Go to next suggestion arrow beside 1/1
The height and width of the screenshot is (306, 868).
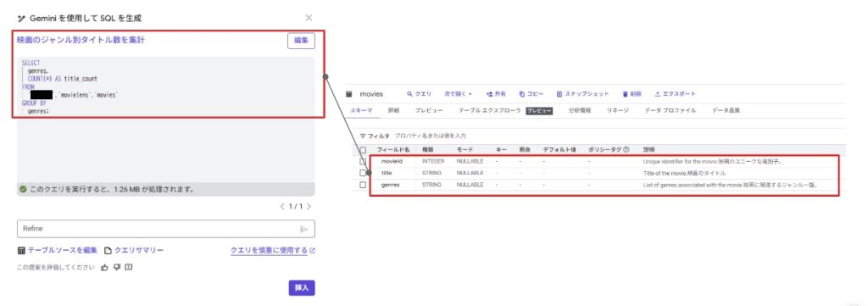pyautogui.click(x=309, y=206)
